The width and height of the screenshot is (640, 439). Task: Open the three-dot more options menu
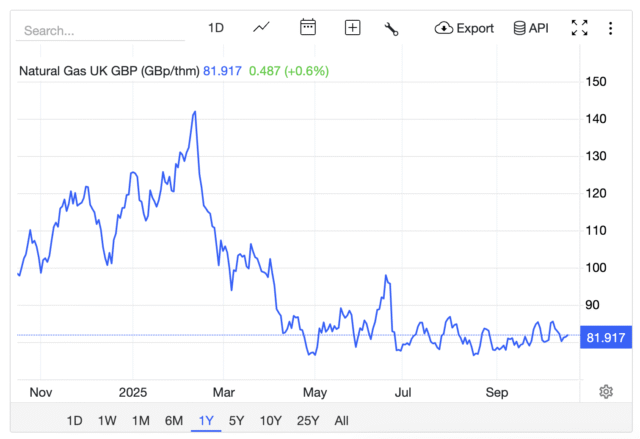click(x=610, y=28)
